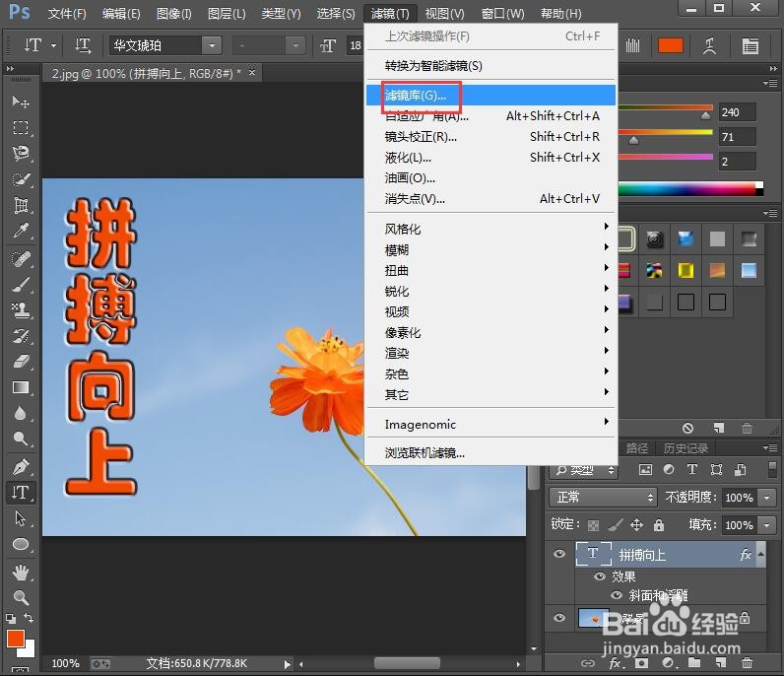Screen dimensions: 784x676
Task: Select the Ellipse shape tool
Action: [x=21, y=544]
